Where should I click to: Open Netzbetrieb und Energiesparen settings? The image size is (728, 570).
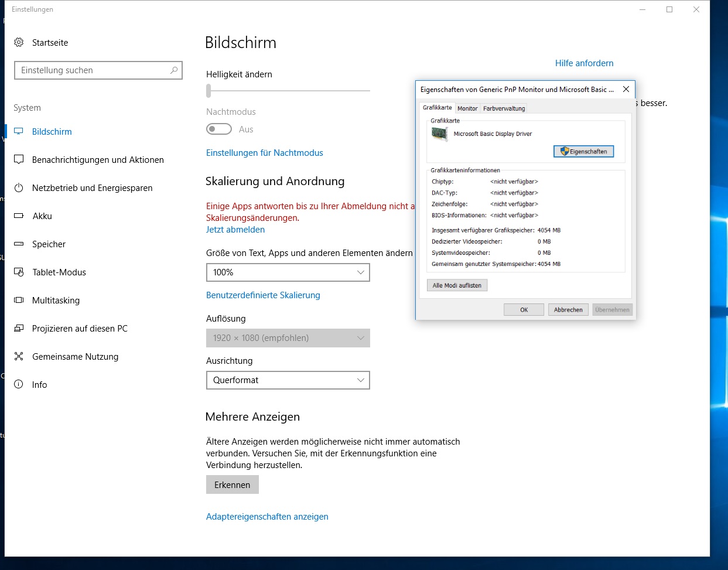[92, 188]
